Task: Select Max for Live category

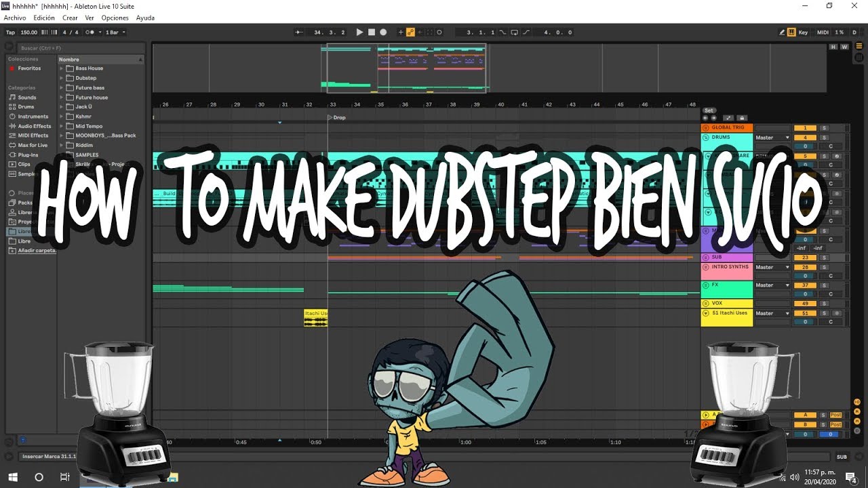Action: (33, 145)
